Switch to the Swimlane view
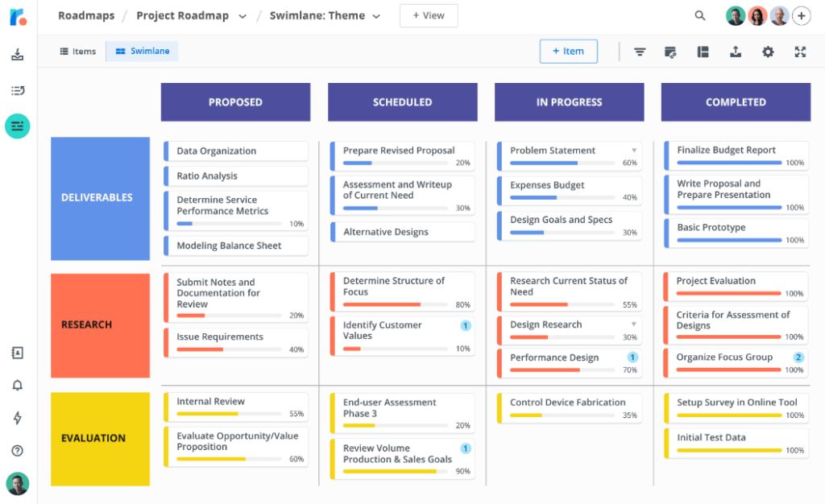The image size is (825, 504). click(143, 52)
